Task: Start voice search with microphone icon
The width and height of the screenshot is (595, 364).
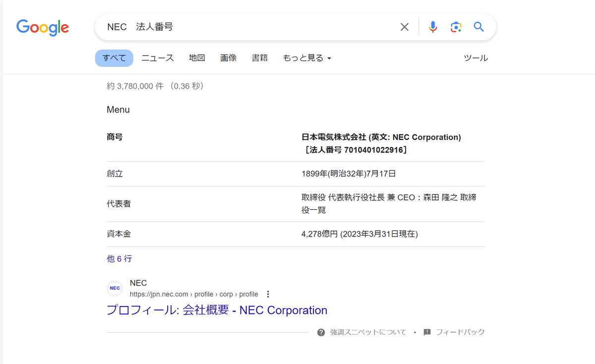Action: 433,27
